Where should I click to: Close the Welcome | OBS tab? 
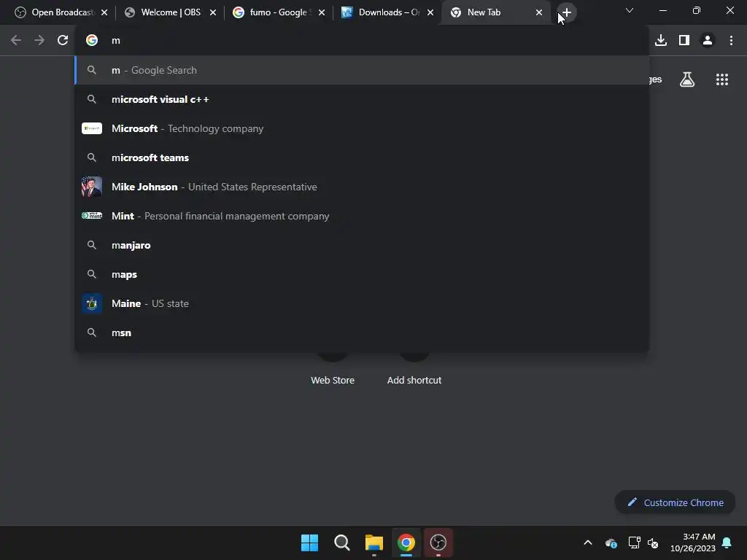pos(213,12)
